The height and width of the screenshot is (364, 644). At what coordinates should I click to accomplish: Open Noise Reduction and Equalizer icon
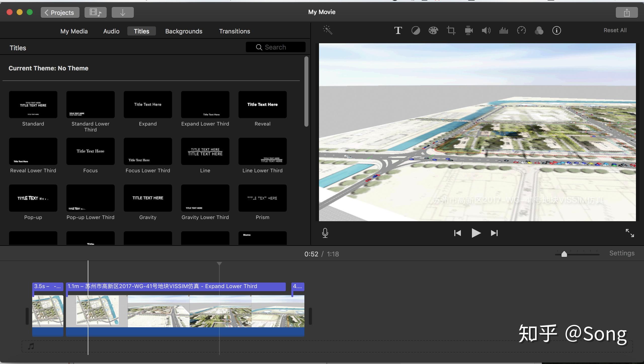(x=504, y=31)
